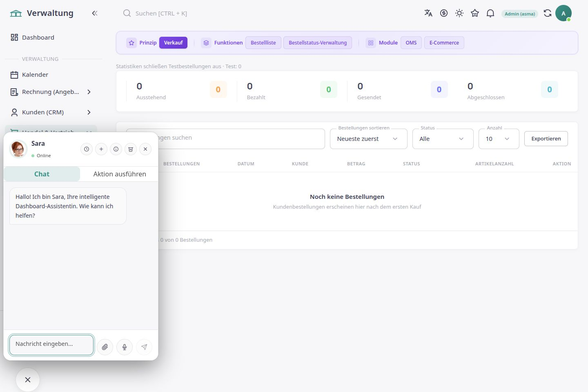The width and height of the screenshot is (588, 392).
Task: Open Dashboard in sidebar
Action: [51, 37]
